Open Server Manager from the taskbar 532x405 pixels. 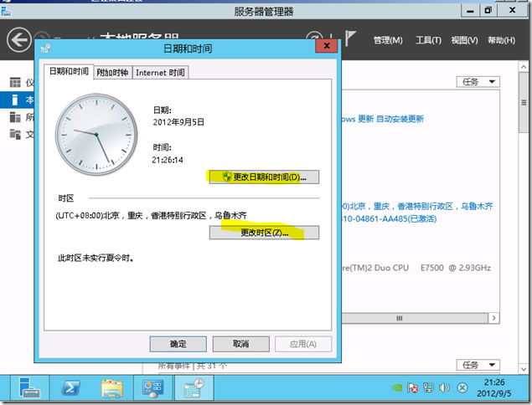29,388
